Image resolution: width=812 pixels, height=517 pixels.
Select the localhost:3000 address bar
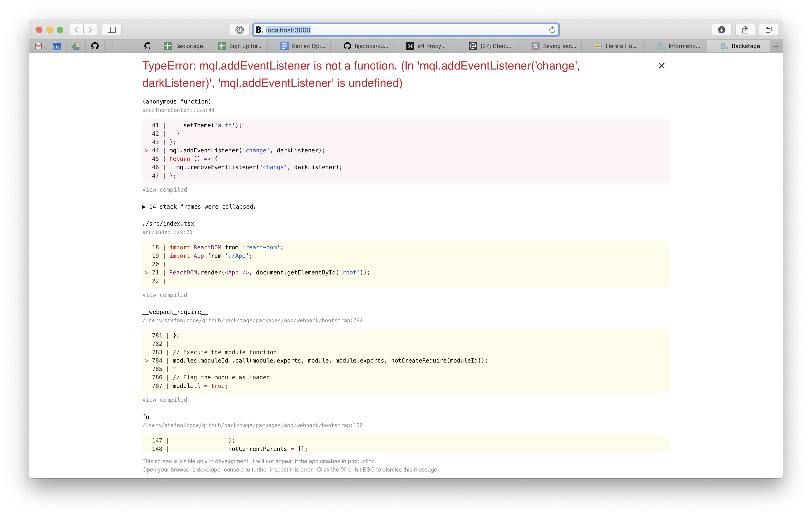pos(371,30)
